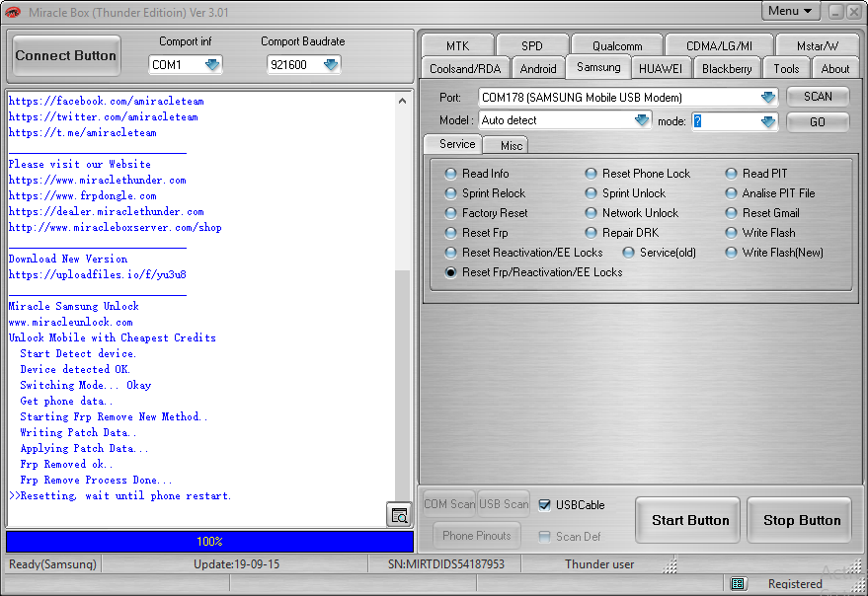Open the mode dropdown

[768, 121]
